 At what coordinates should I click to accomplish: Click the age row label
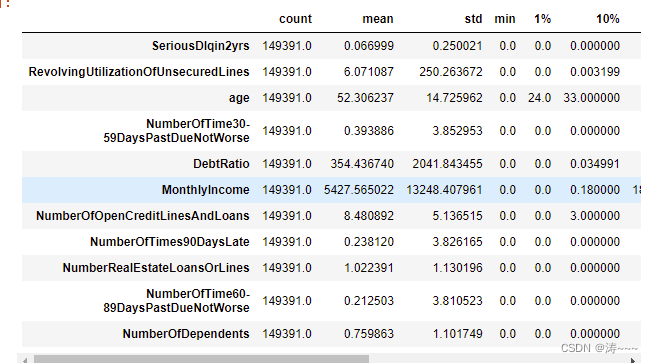[x=239, y=98]
